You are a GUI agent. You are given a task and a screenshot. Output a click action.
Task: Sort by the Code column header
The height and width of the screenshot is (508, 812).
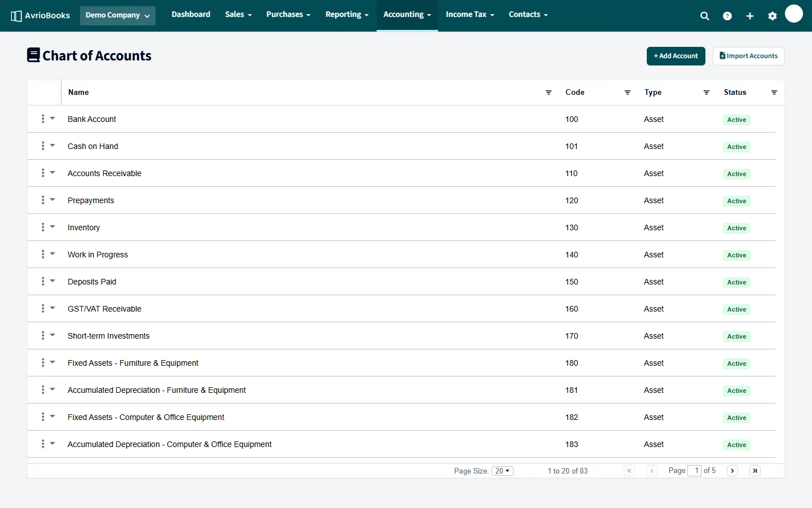tap(575, 93)
